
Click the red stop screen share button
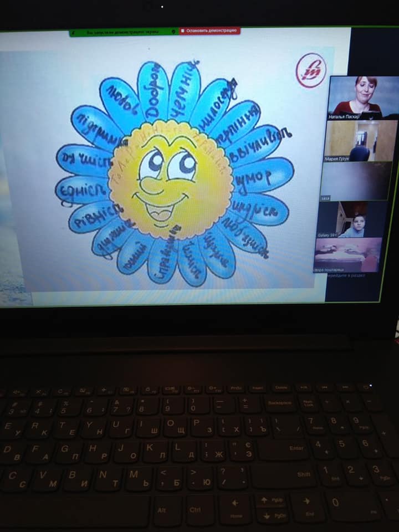209,30
